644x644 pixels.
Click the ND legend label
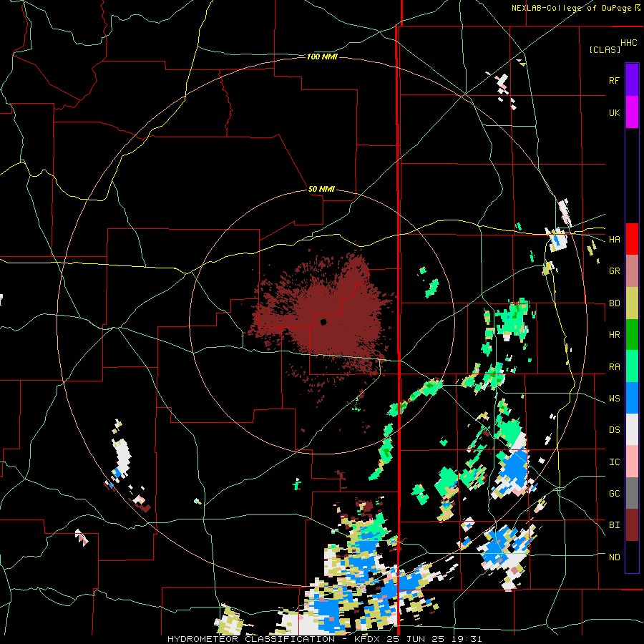pyautogui.click(x=614, y=557)
